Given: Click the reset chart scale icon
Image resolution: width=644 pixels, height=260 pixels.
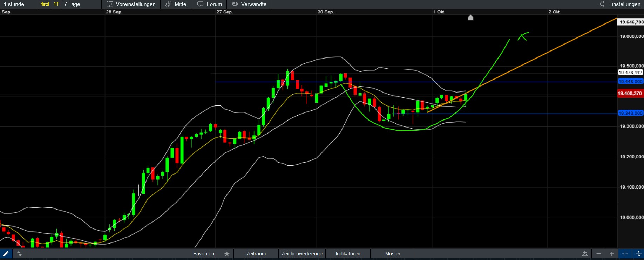Looking at the screenshot, I should pyautogui.click(x=585, y=254).
